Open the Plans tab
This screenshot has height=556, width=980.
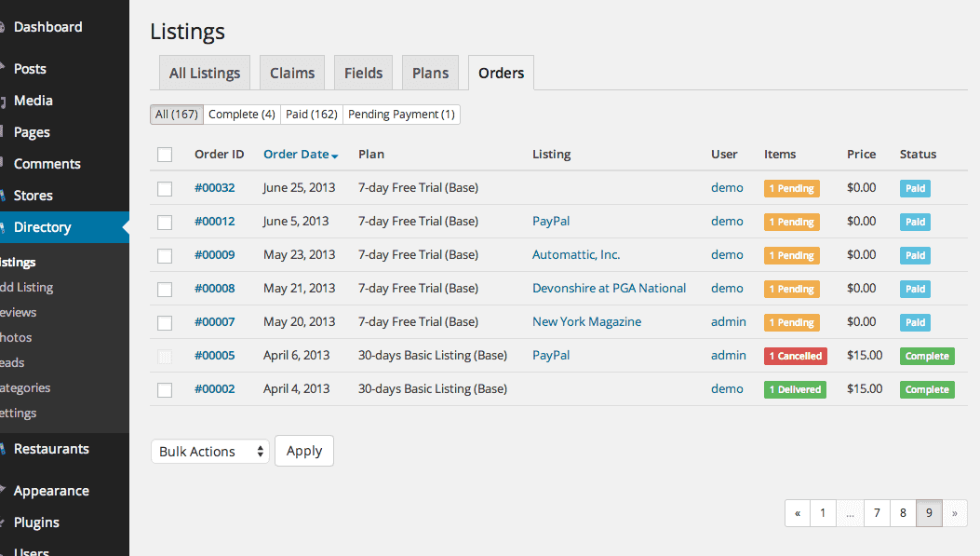click(x=430, y=73)
